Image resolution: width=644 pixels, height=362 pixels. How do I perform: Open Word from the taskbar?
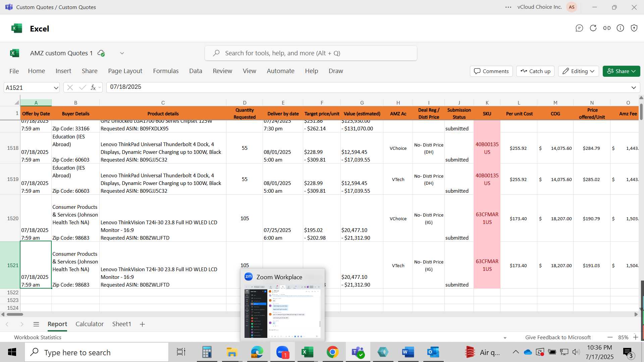click(x=408, y=352)
